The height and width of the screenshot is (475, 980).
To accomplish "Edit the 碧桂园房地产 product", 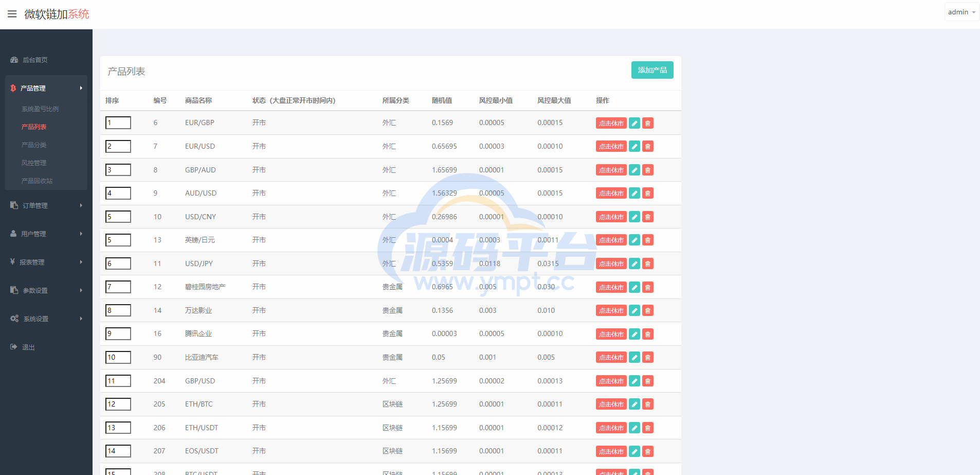I will click(634, 287).
